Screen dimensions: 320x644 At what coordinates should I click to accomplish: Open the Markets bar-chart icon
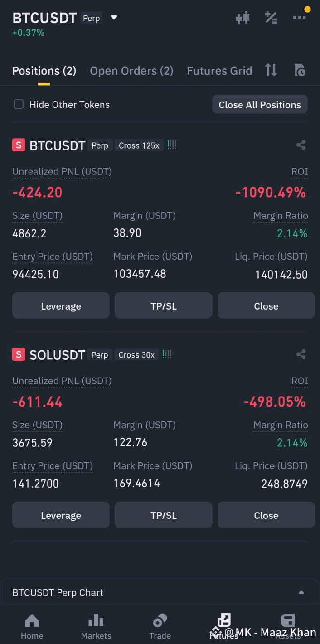tap(96, 621)
